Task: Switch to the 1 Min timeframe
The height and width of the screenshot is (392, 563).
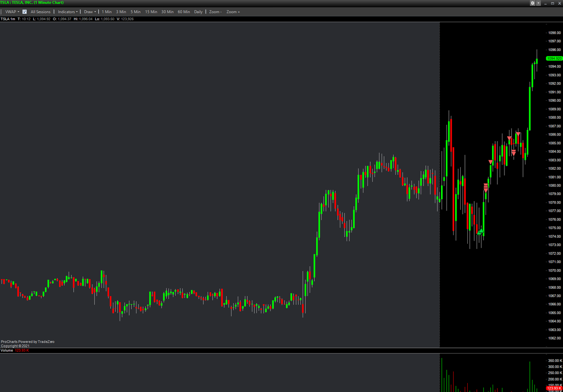Action: (x=107, y=12)
